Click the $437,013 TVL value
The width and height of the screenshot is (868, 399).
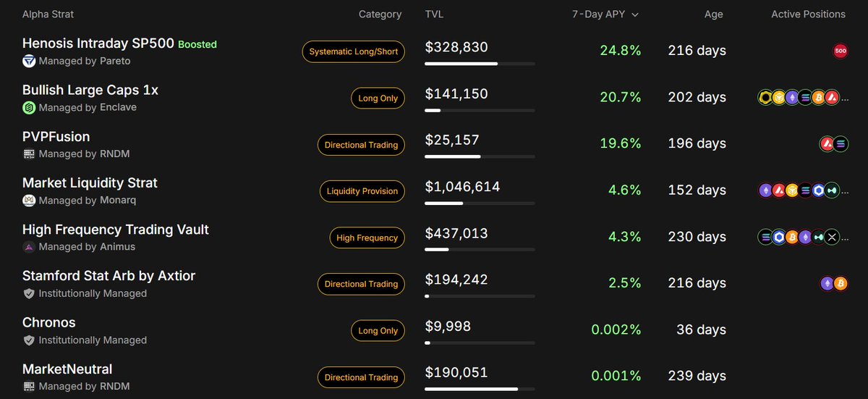pyautogui.click(x=456, y=233)
